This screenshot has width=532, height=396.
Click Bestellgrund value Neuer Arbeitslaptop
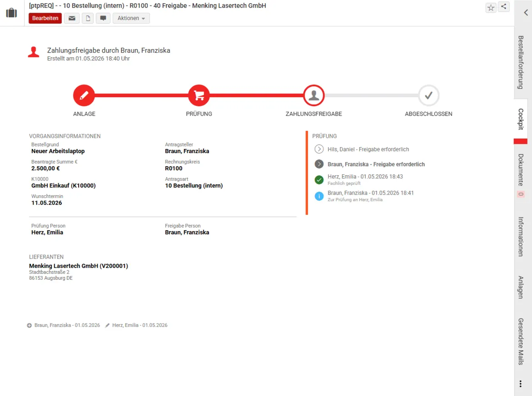pos(58,151)
